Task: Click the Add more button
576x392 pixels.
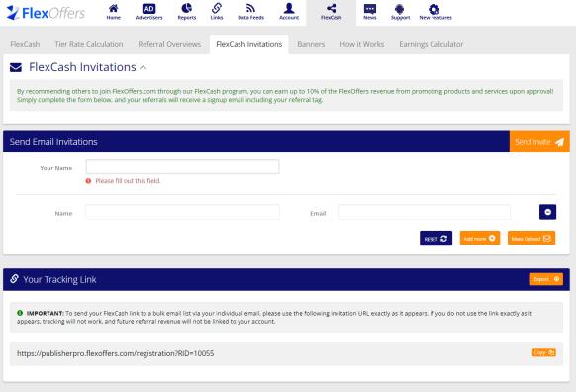Action: click(x=480, y=238)
